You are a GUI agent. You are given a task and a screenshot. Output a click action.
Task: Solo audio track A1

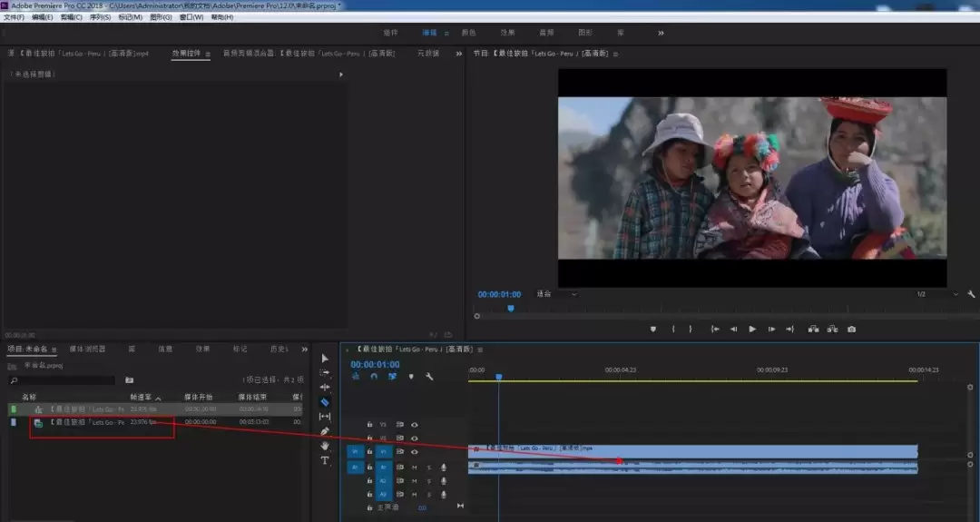(x=428, y=468)
